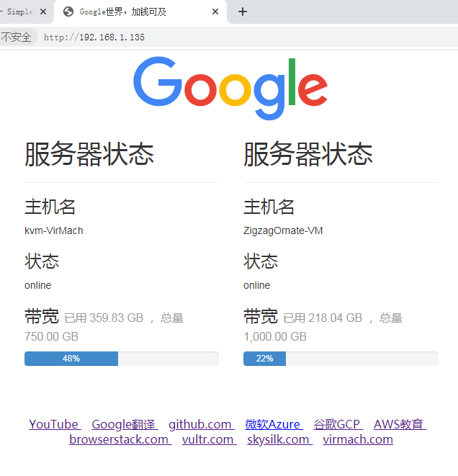Open the YouTube link
Screen dimensions: 458x476
(x=55, y=424)
